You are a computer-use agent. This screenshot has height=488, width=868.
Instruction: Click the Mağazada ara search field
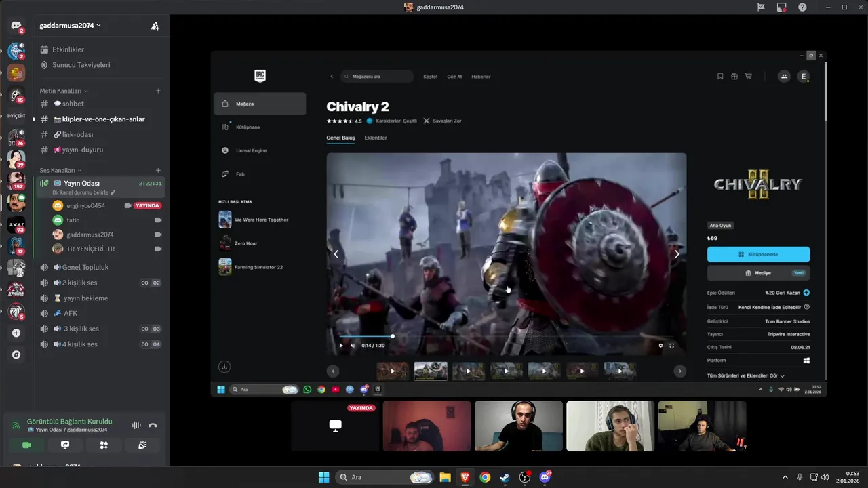377,77
